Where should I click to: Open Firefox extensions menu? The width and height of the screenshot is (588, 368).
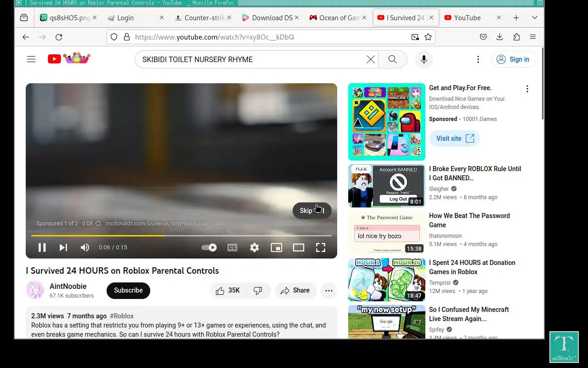point(516,37)
